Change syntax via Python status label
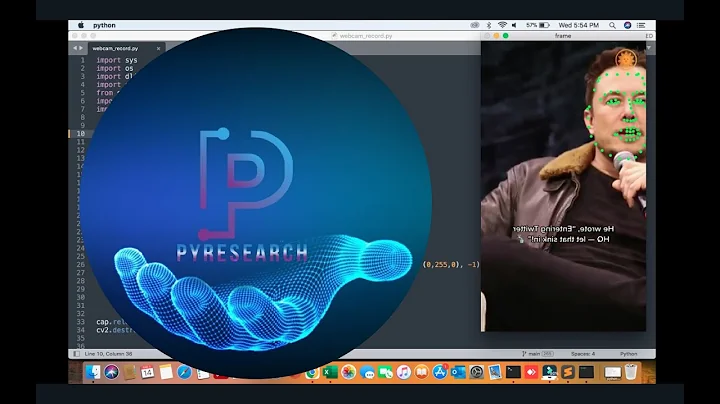 click(x=629, y=354)
